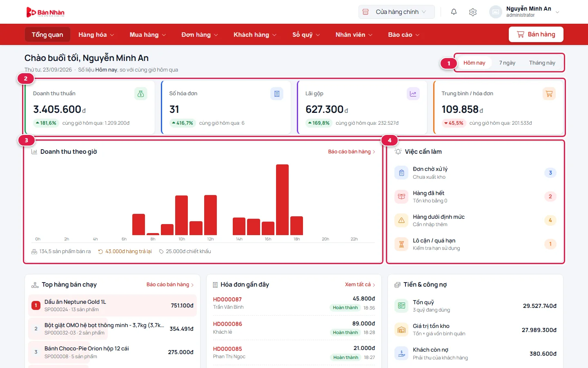Switch the period to Hôm nay

(x=474, y=63)
